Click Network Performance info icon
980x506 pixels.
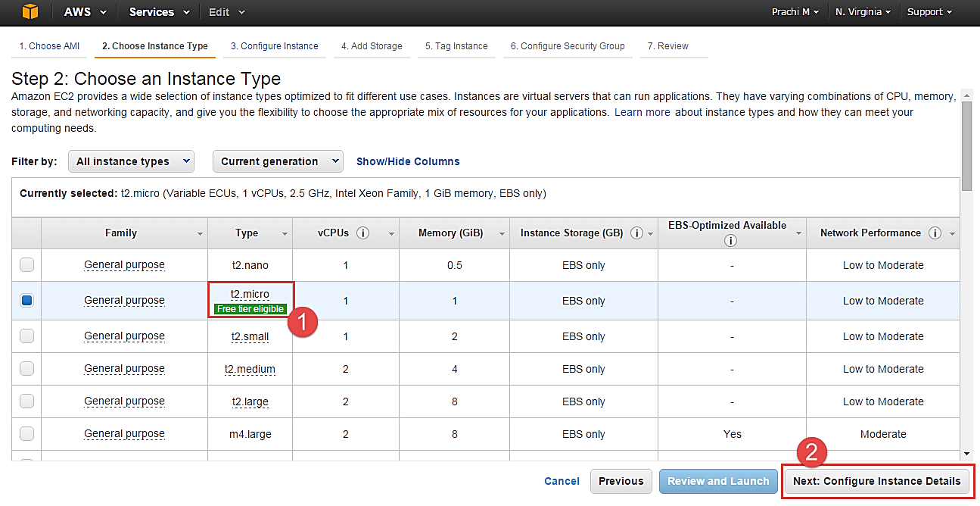(x=935, y=233)
